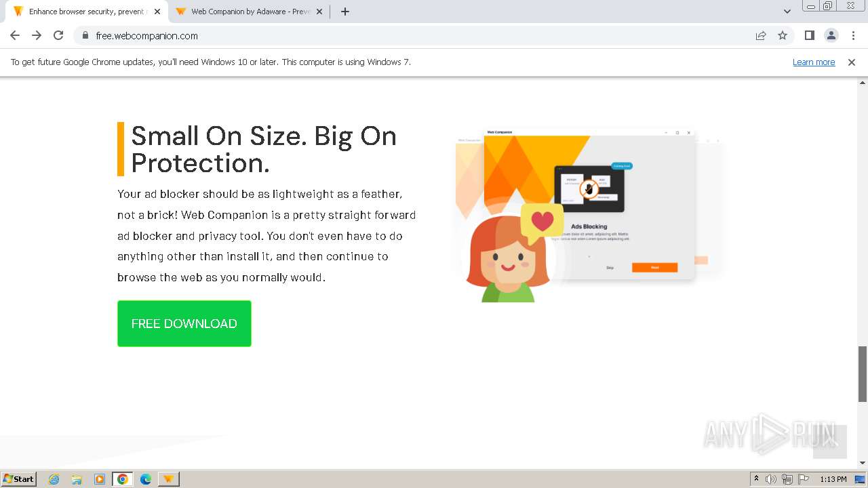Go back with the browser back arrow

(x=15, y=35)
